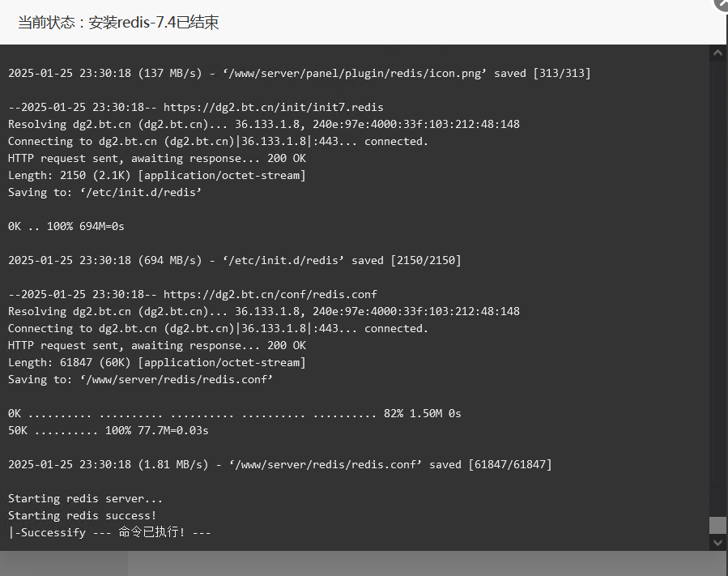Screen dimensions: 728x576
Task: Click the 'Saving to' redis.conf path line
Action: click(140, 379)
